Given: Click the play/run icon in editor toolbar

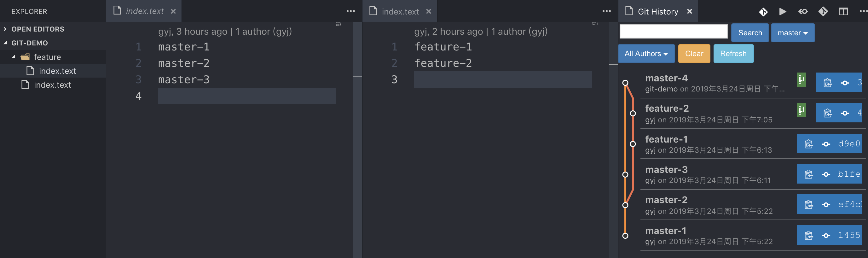Looking at the screenshot, I should click(x=782, y=12).
